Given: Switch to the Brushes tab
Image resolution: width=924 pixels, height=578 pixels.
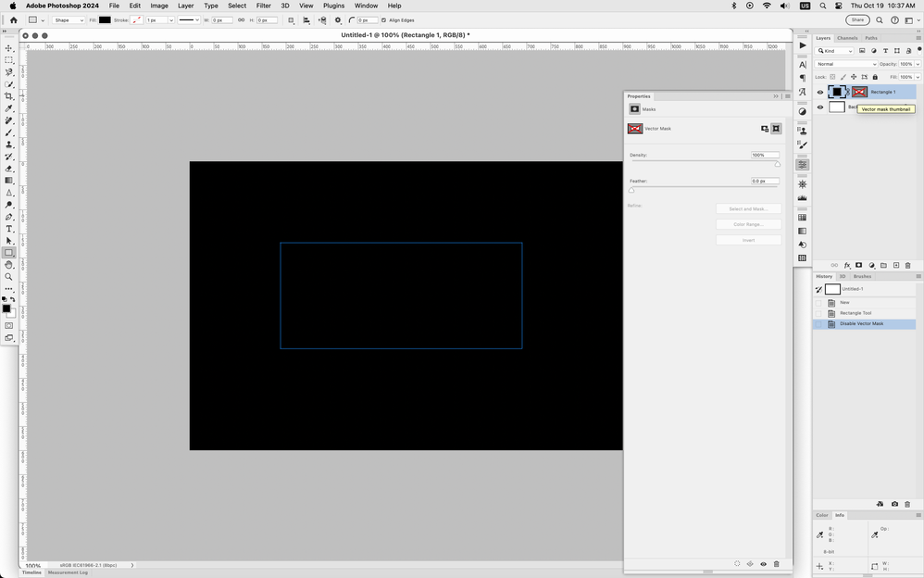Looking at the screenshot, I should [x=862, y=276].
